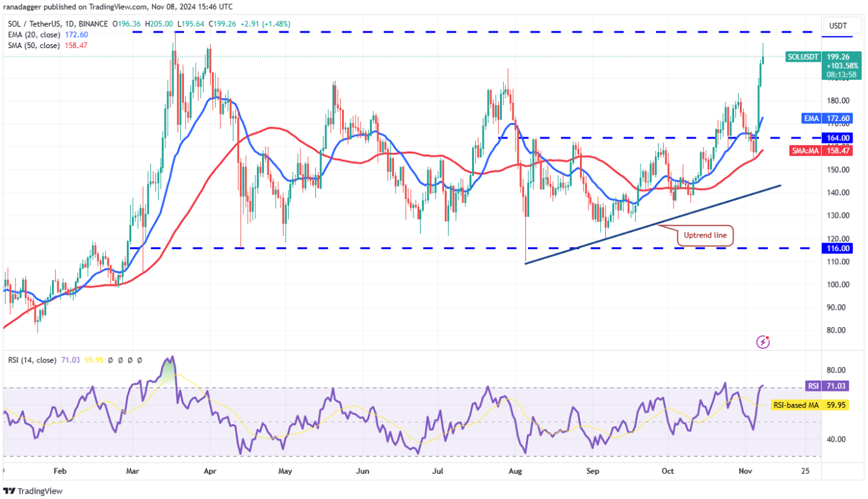Click the Jul label on time axis
Screen dimensions: 868x499
[x=438, y=470]
